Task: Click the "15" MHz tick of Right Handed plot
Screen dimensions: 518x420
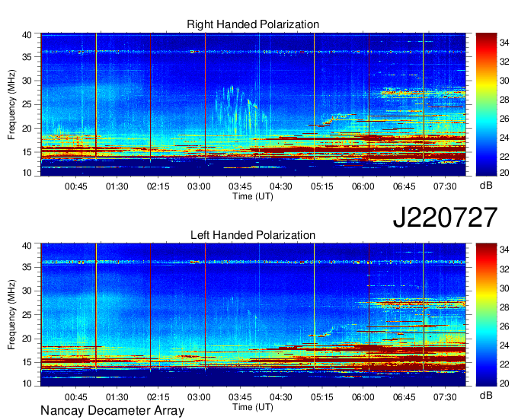Action: coord(27,152)
